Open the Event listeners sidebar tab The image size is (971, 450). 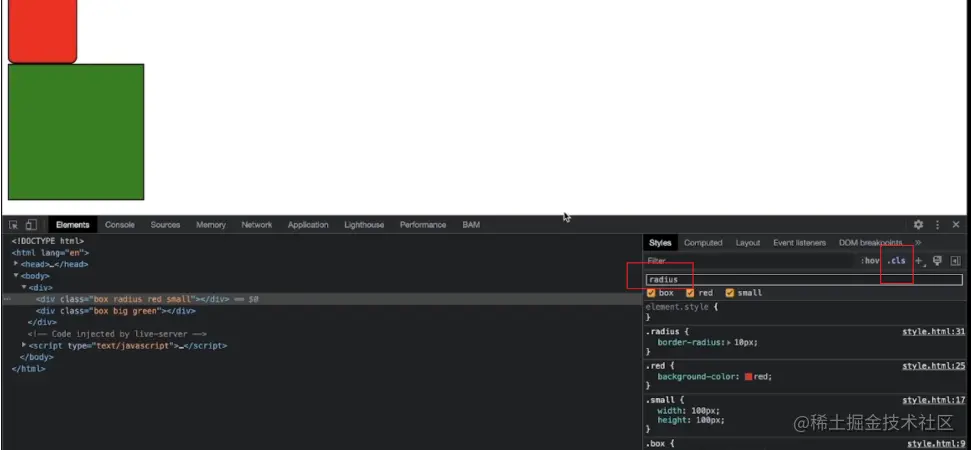pyautogui.click(x=799, y=243)
